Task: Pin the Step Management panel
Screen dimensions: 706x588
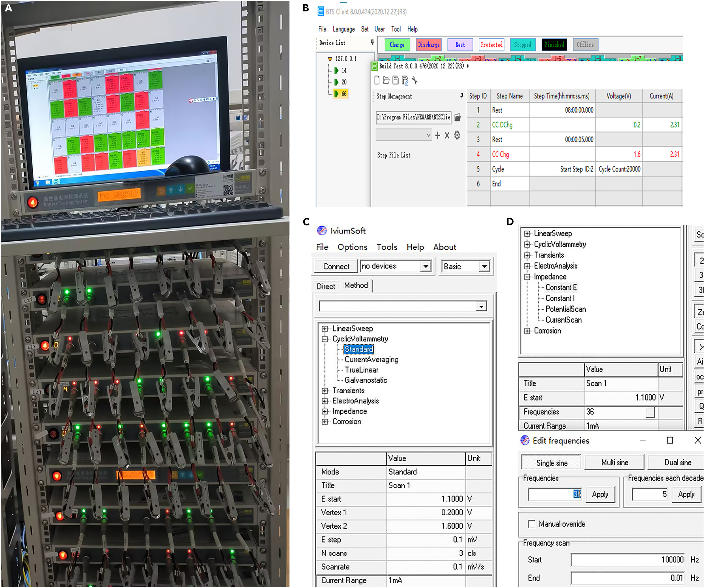Action: coord(462,96)
